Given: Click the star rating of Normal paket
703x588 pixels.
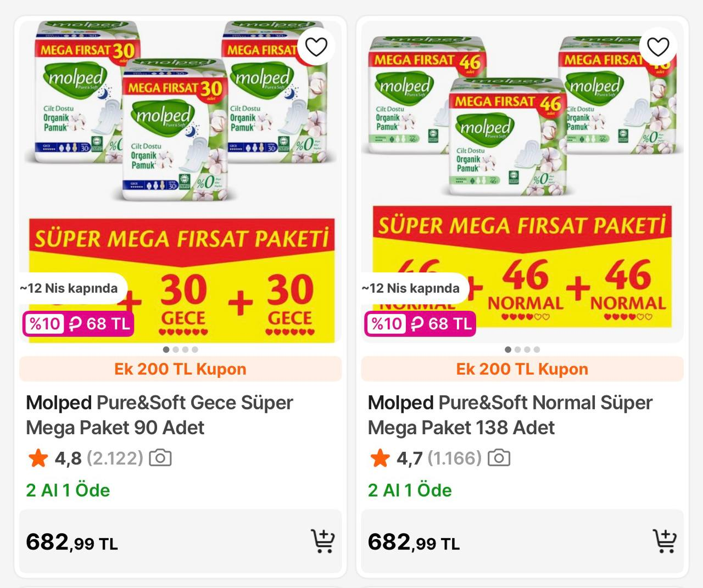Looking at the screenshot, I should click(380, 458).
